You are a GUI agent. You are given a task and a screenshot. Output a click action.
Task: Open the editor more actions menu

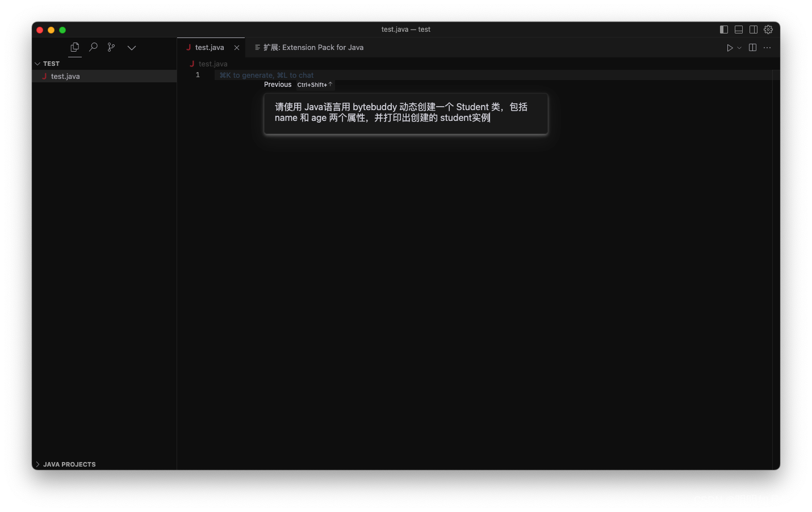[768, 48]
